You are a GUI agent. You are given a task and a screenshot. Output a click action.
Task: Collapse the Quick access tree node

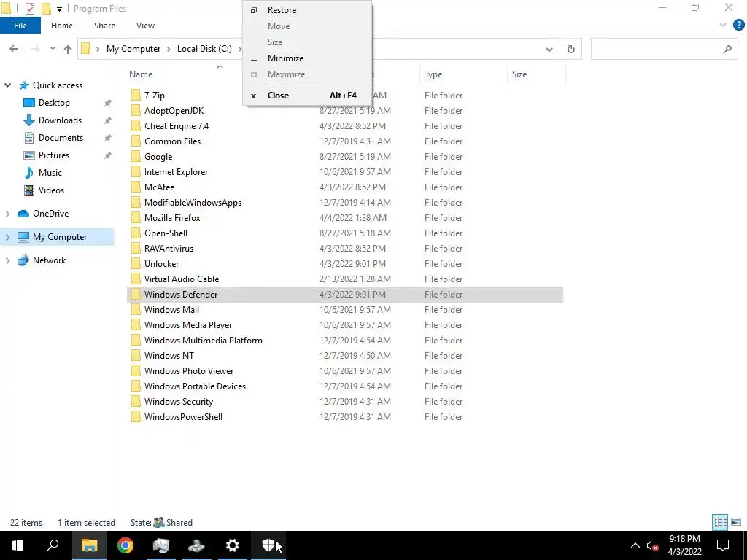pyautogui.click(x=7, y=85)
